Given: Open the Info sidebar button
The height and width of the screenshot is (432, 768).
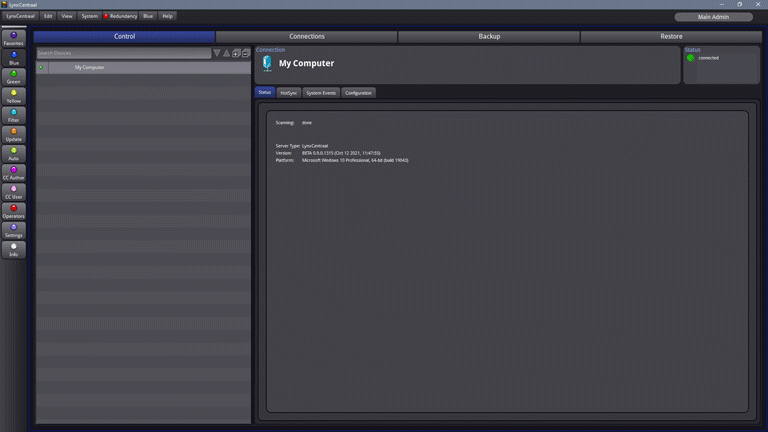Looking at the screenshot, I should coord(14,250).
